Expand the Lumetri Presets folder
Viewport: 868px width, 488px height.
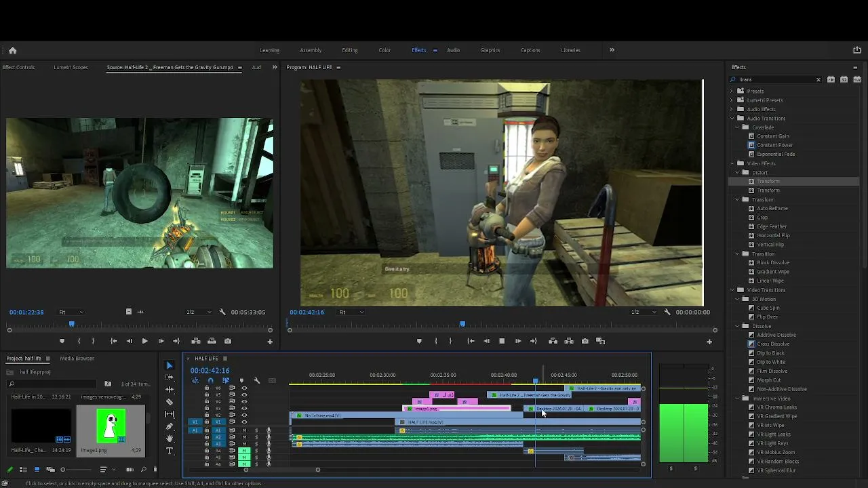click(x=732, y=100)
